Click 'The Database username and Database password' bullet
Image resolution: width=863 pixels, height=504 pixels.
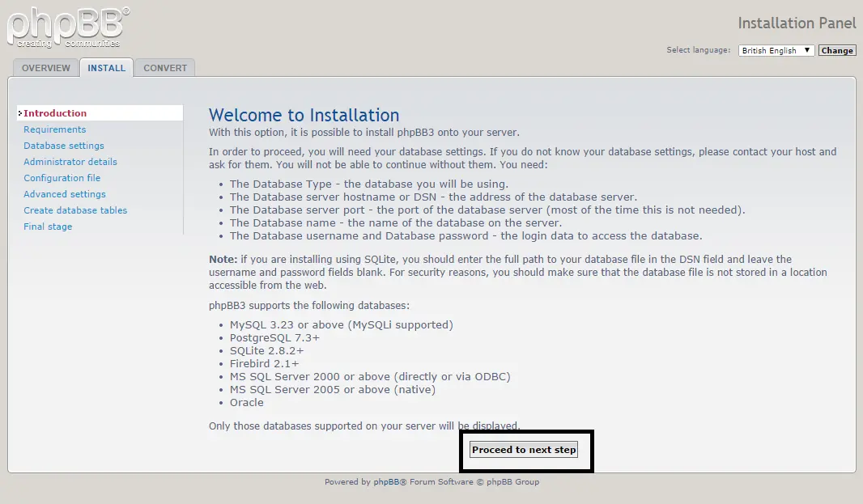[466, 235]
